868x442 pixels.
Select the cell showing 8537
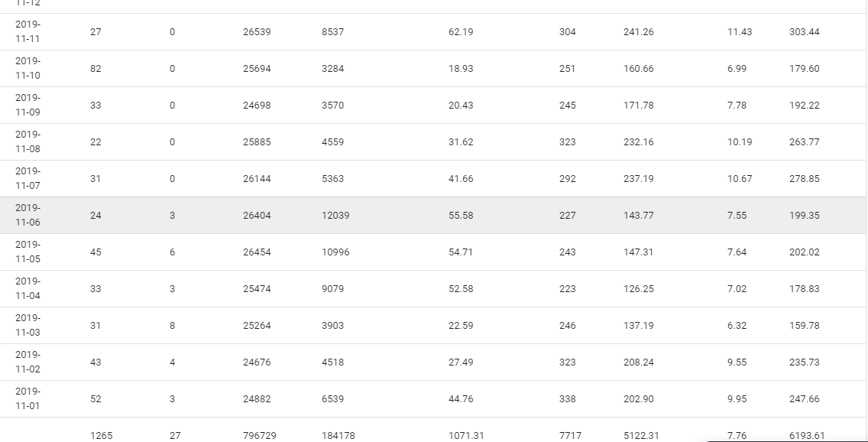333,32
